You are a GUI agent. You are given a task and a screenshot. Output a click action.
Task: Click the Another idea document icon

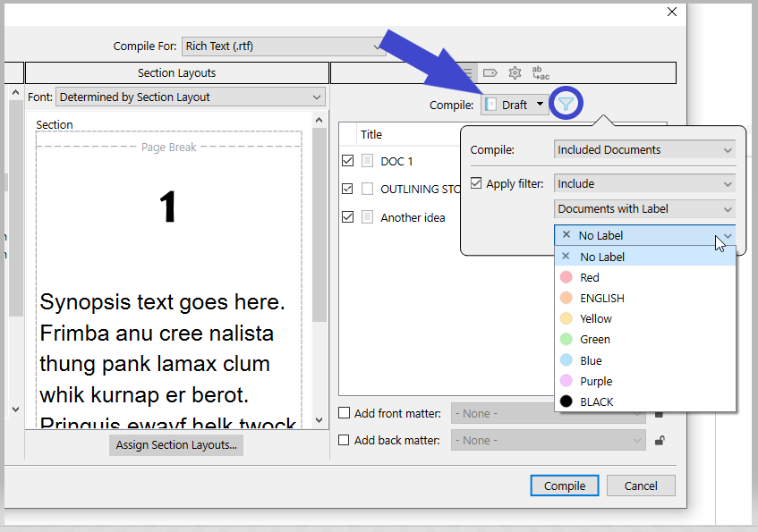click(x=368, y=217)
